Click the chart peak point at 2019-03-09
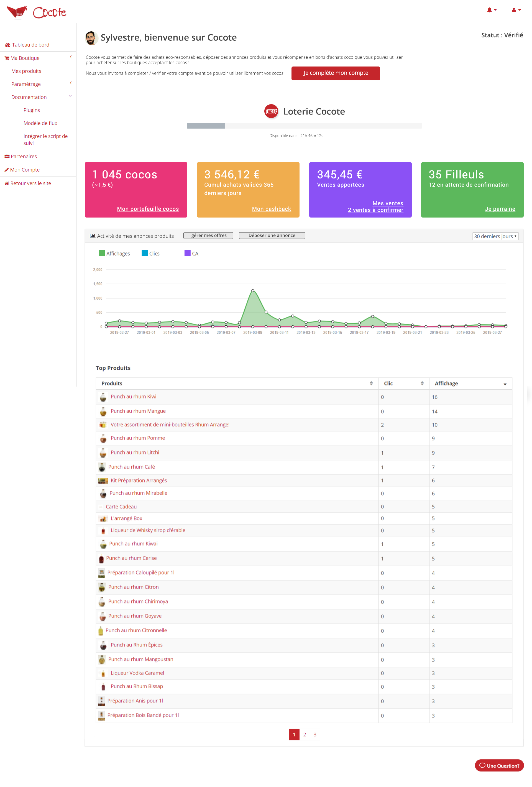The height and width of the screenshot is (787, 532). click(x=253, y=291)
